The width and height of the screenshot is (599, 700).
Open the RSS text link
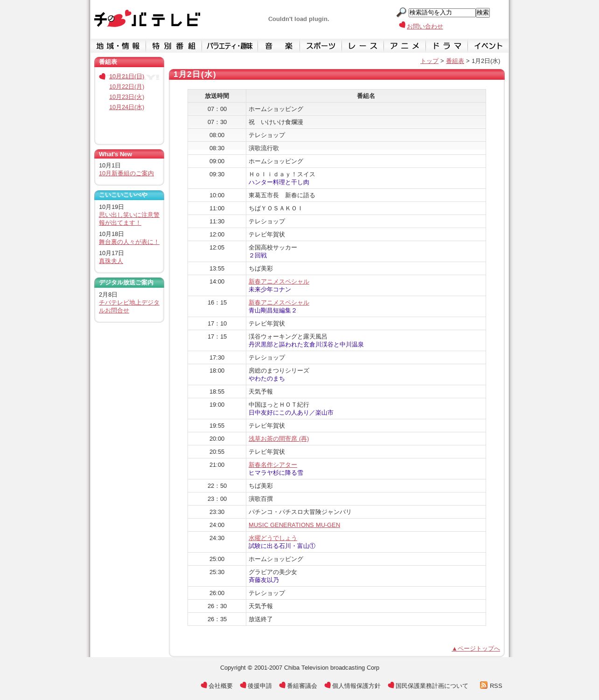(x=496, y=686)
